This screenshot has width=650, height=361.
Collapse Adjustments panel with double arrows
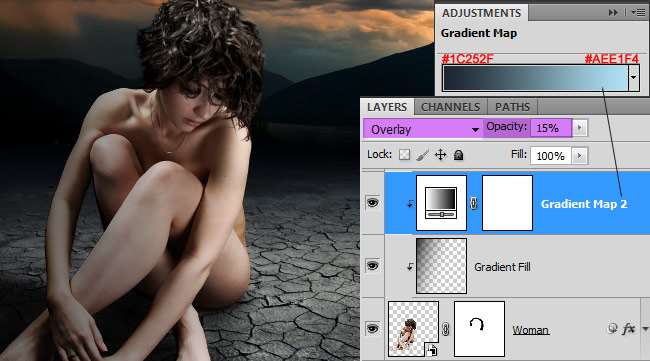[x=613, y=13]
